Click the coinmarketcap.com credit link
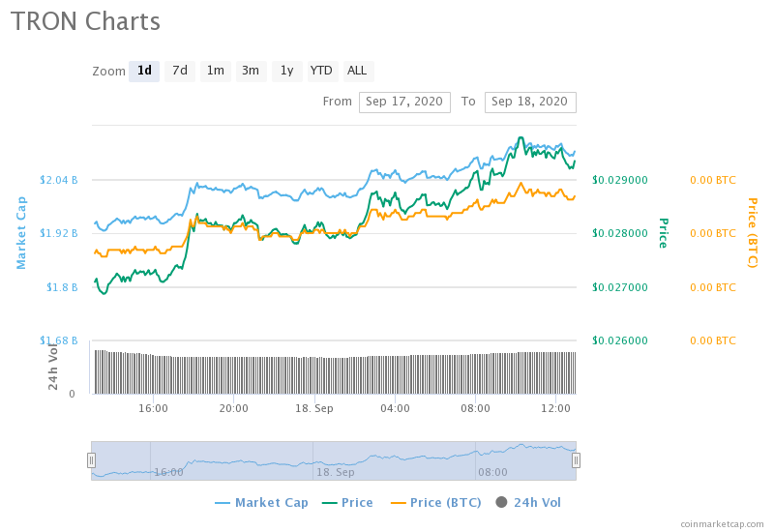This screenshot has height=532, width=774. 722,524
